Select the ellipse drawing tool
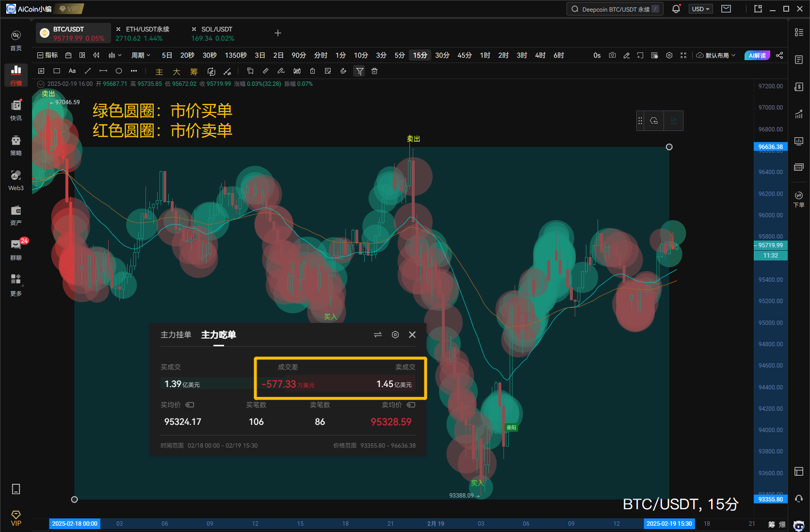 119,71
